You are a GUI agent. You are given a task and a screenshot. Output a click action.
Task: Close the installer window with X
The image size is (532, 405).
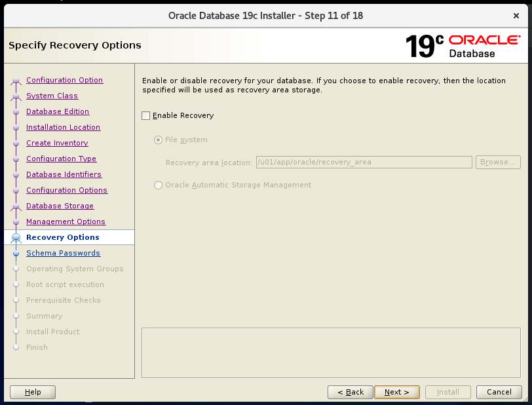tap(516, 16)
